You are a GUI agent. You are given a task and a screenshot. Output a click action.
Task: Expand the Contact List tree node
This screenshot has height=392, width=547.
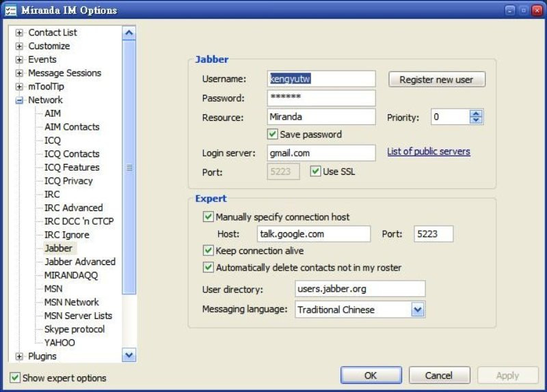coord(19,33)
